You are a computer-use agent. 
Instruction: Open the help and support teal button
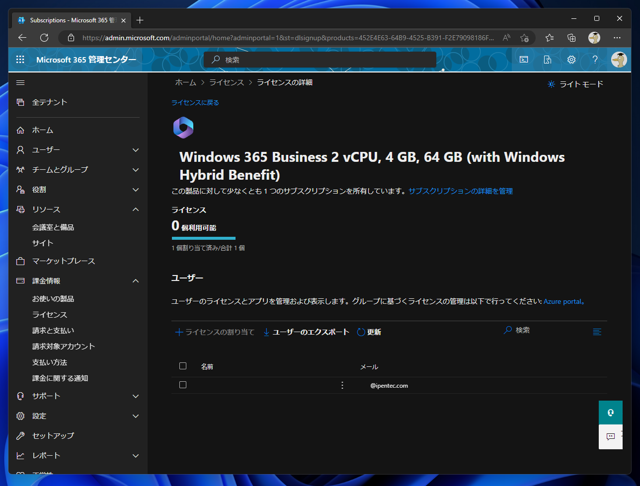tap(610, 413)
